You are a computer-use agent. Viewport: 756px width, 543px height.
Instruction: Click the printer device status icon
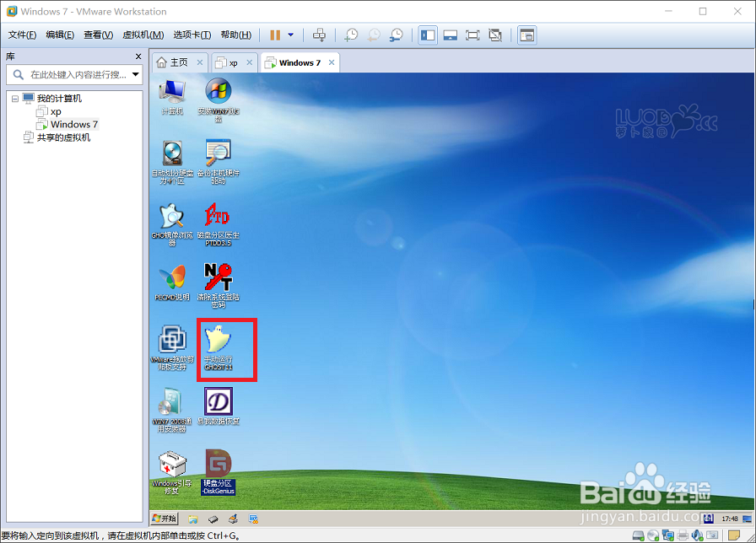683,535
